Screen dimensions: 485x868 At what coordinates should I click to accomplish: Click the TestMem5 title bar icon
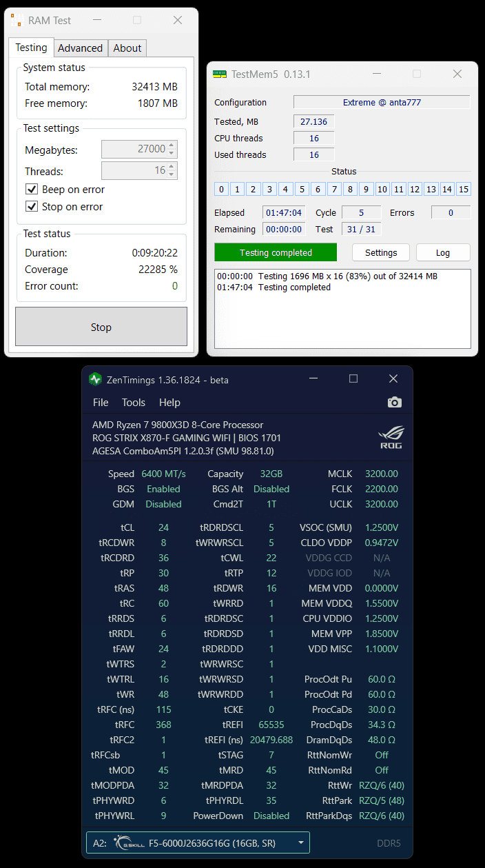[220, 74]
